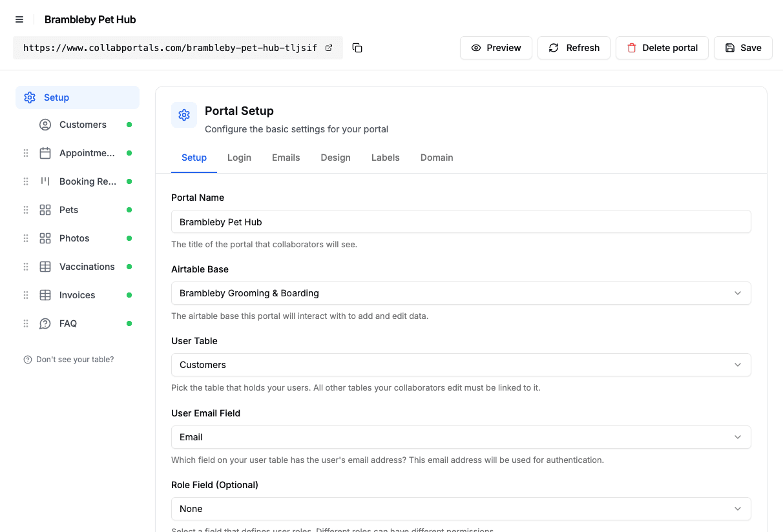The height and width of the screenshot is (532, 783).
Task: Open the User Table dropdown
Action: point(461,365)
